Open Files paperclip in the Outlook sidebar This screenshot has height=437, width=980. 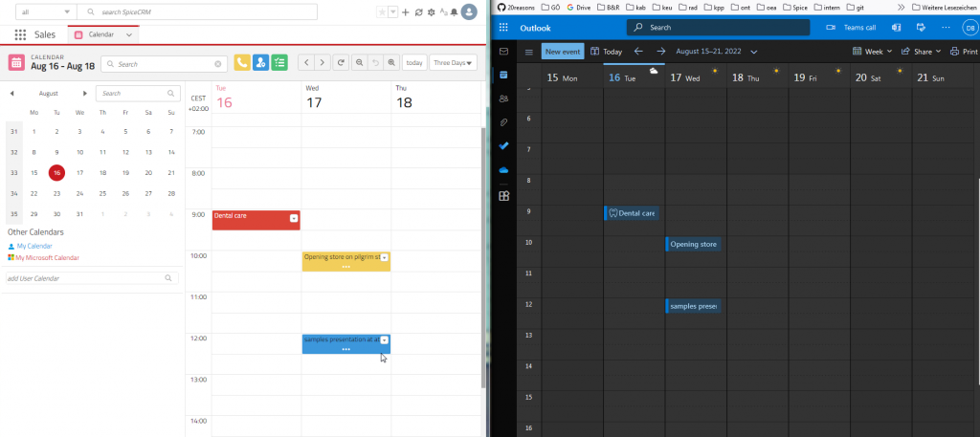click(x=503, y=122)
